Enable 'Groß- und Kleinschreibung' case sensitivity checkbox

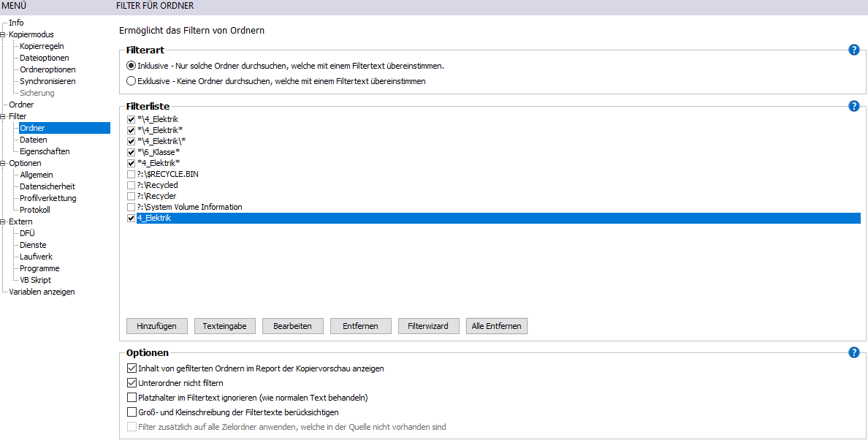pyautogui.click(x=132, y=412)
